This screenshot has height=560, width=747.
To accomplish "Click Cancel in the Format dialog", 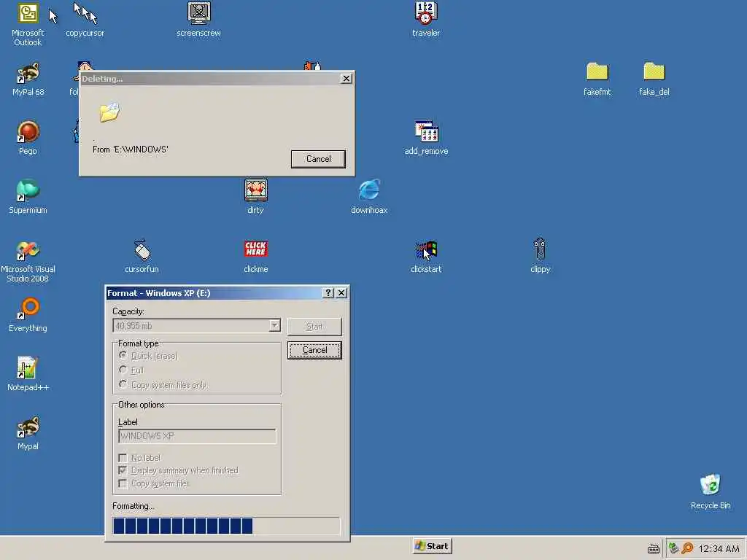I will 314,350.
